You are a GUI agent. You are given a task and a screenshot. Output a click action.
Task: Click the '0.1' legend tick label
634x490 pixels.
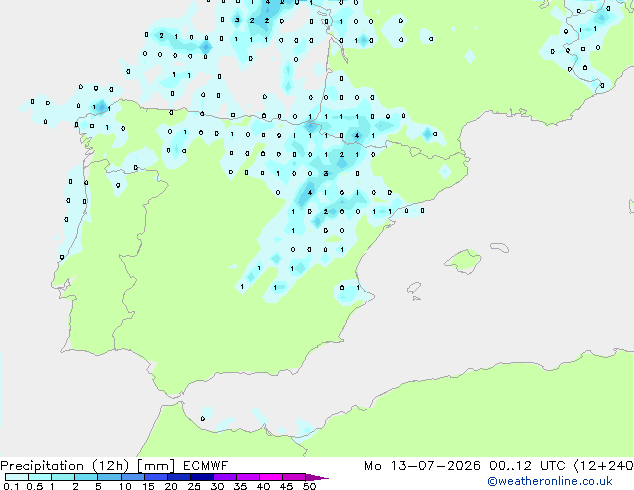(11, 486)
